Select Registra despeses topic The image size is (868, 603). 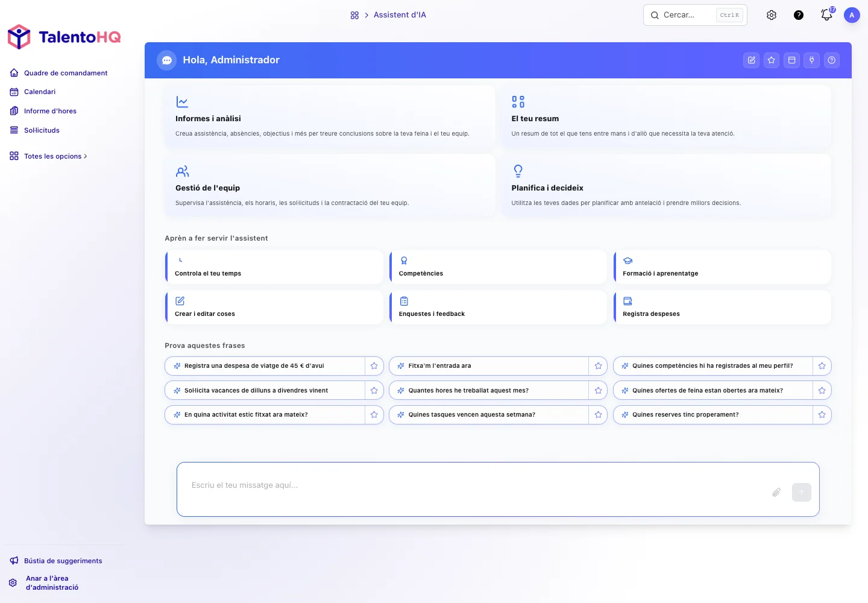pyautogui.click(x=722, y=308)
